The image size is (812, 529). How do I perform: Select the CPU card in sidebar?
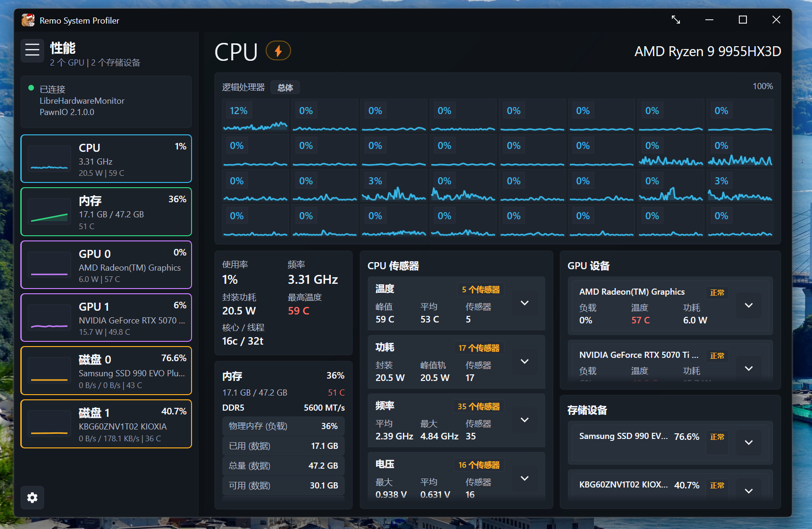106,159
